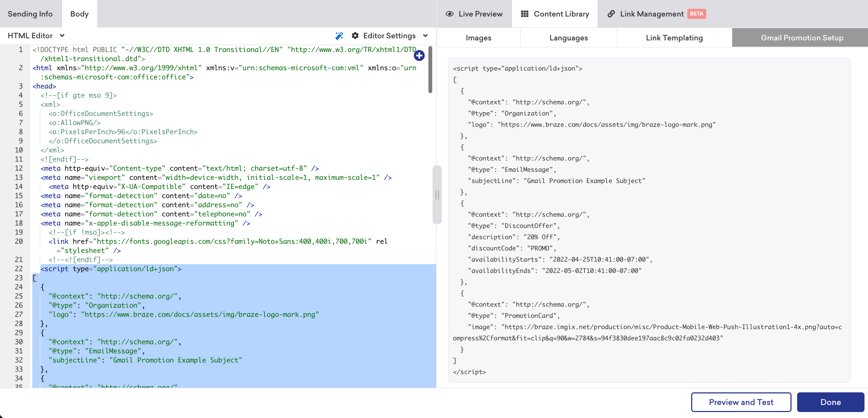
Task: Click line number 1 in the gutter
Action: (21, 50)
